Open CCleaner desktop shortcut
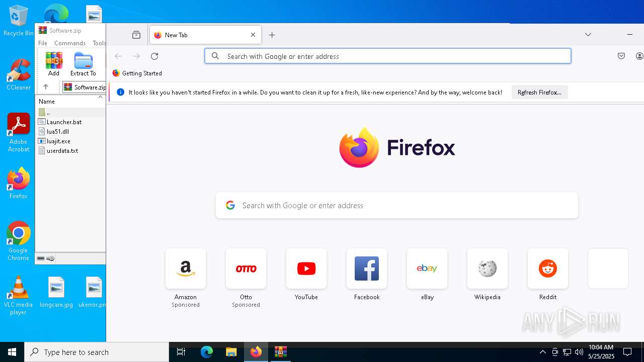 (x=18, y=75)
